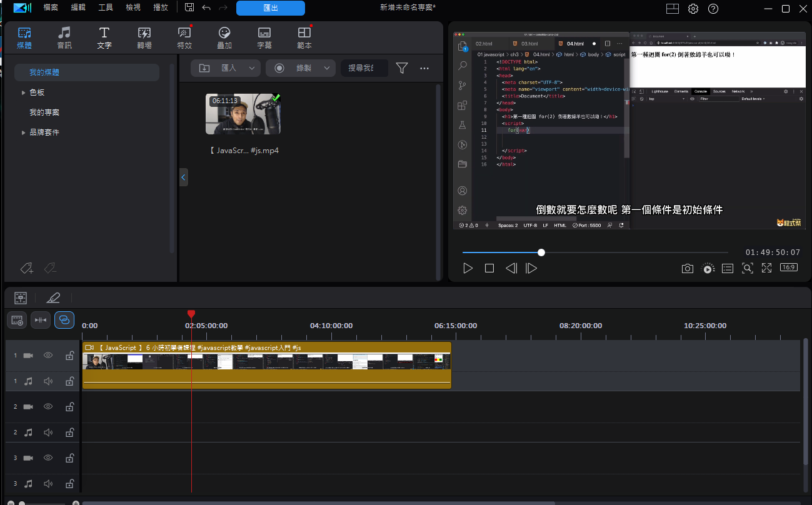Click the Stop button in preview
The image size is (812, 505).
pyautogui.click(x=489, y=268)
